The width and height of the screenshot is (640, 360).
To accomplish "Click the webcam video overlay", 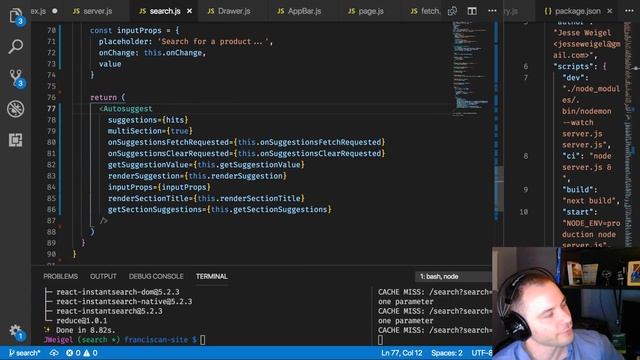I will coord(566,303).
